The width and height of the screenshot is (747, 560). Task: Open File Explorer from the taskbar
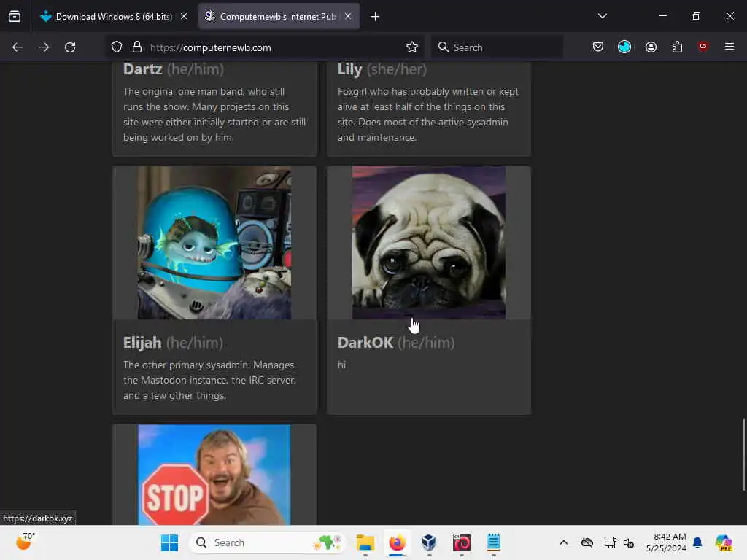click(365, 542)
